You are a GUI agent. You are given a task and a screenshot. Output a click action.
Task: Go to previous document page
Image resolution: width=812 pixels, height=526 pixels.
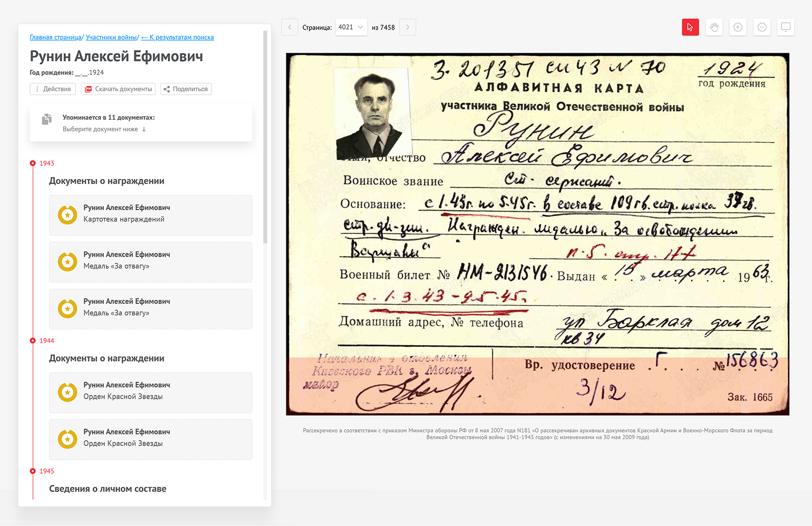click(x=289, y=27)
